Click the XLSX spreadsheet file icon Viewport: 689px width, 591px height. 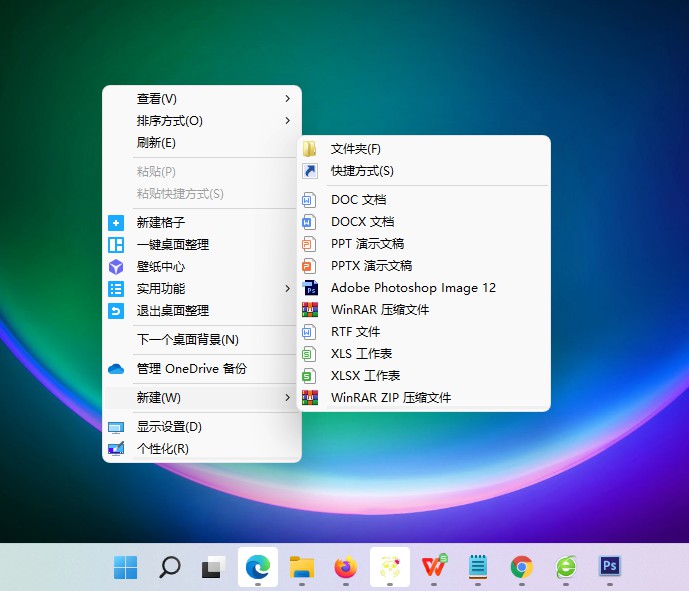(x=309, y=376)
